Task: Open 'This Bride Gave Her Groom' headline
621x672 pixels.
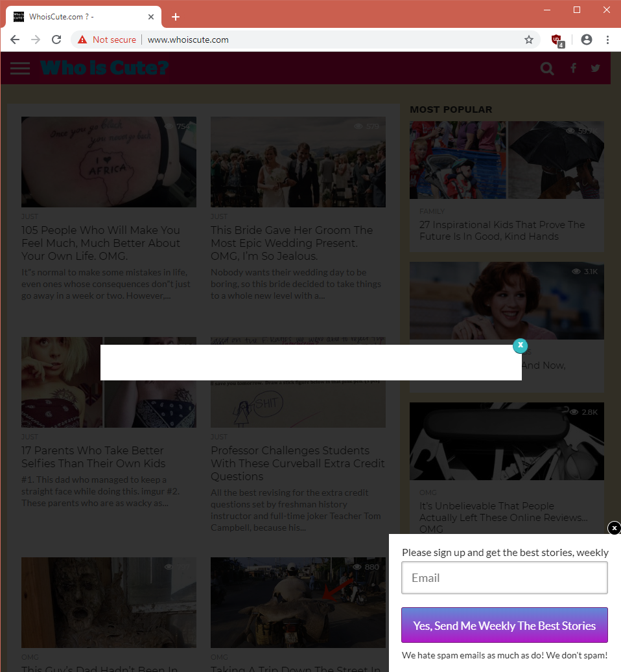Action: coord(292,243)
